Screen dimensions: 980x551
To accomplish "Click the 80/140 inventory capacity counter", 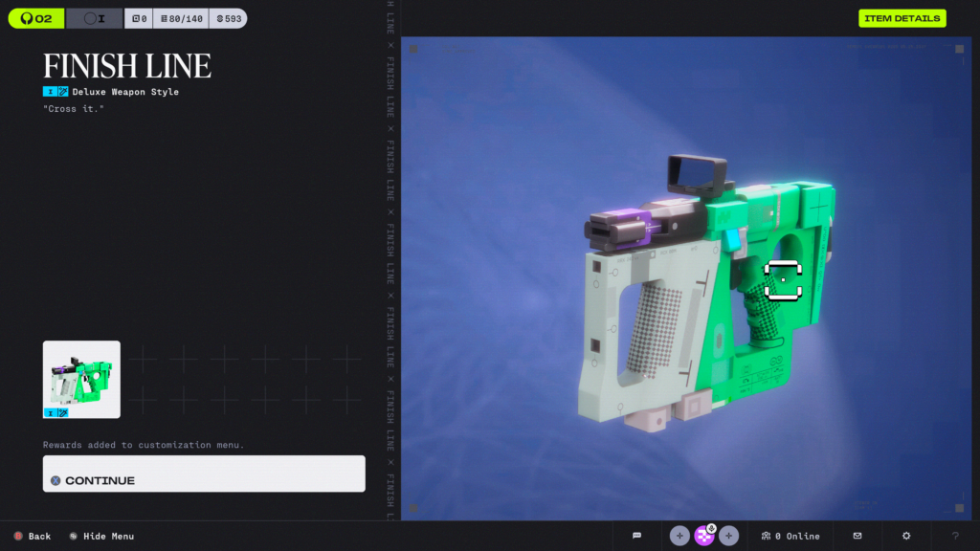I will click(x=182, y=18).
